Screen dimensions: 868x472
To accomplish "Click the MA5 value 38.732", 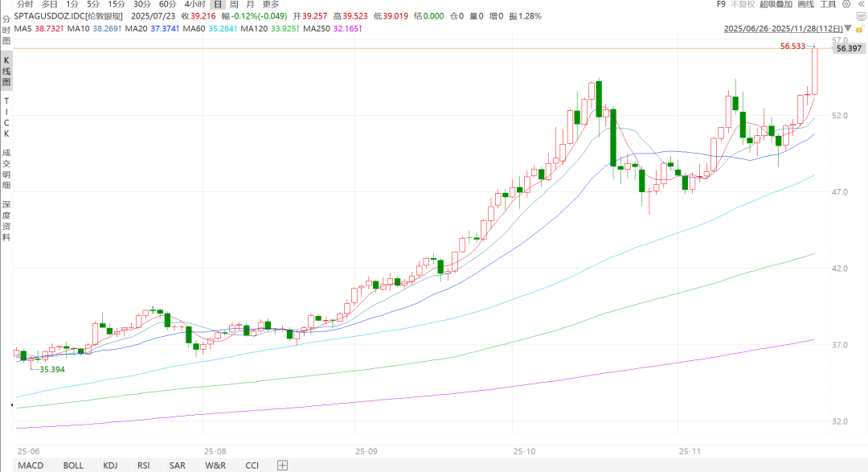I will pyautogui.click(x=49, y=28).
